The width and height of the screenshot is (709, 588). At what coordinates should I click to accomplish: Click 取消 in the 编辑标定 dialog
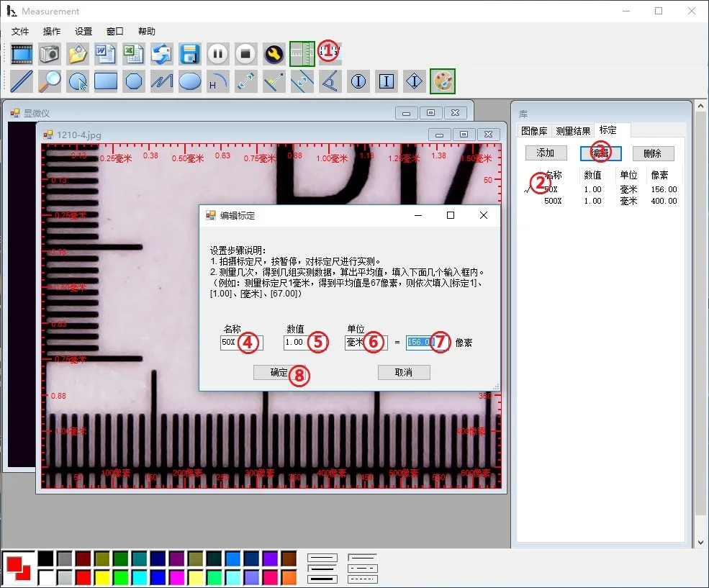pos(404,372)
